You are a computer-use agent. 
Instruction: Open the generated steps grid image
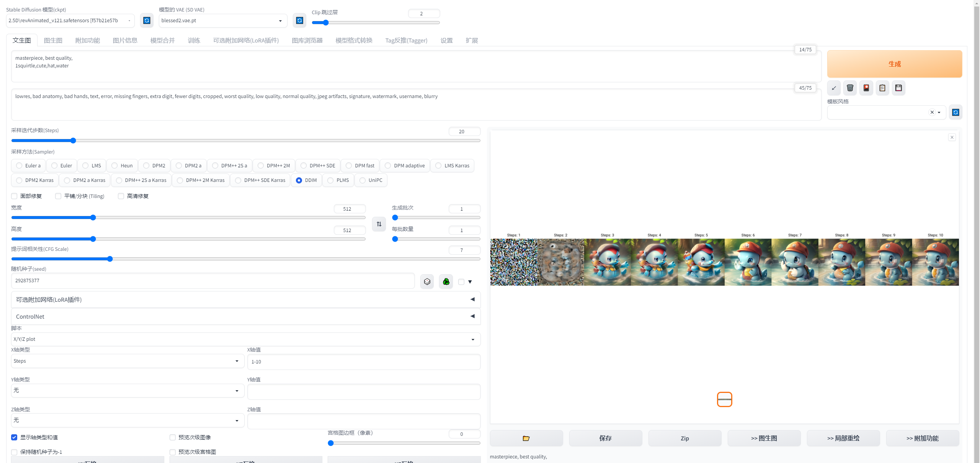[x=724, y=259]
